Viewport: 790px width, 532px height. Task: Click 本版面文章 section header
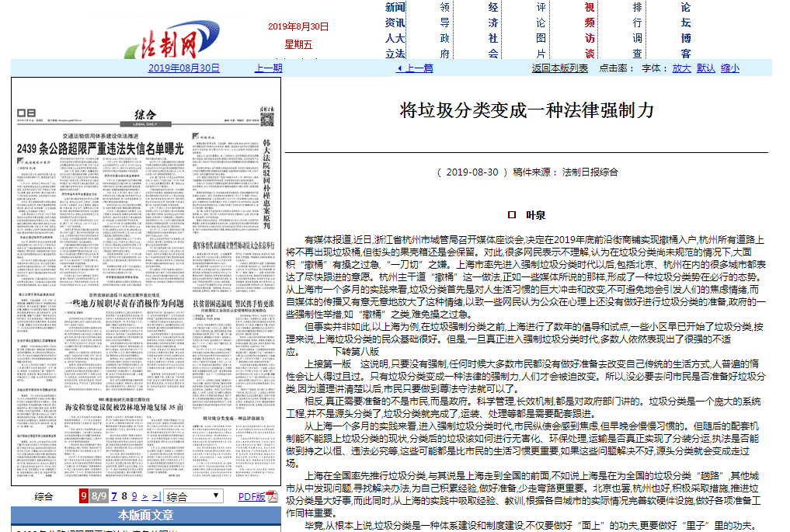pos(145,515)
